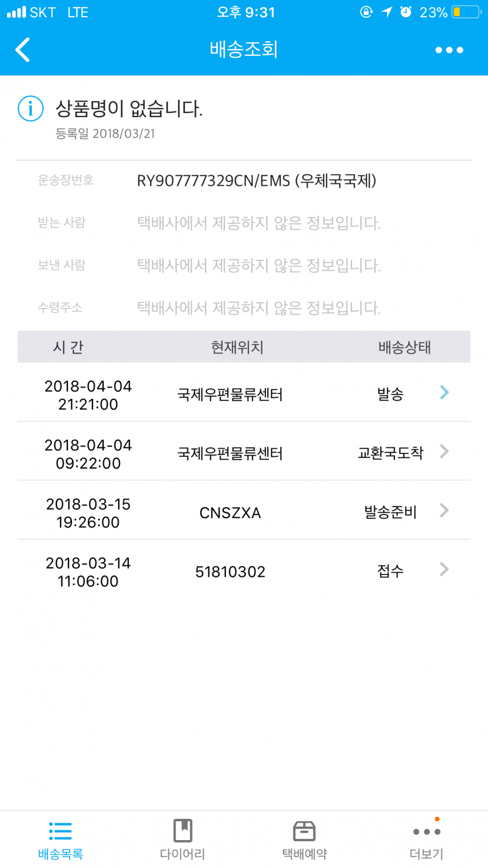Tap the 더보기 dots icon
Viewport: 488px width, 868px height.
(427, 832)
